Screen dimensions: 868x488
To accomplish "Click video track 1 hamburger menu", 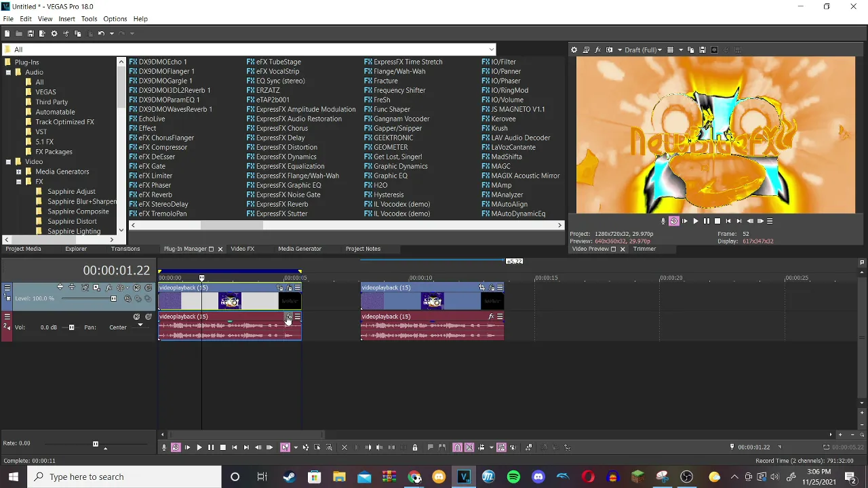I will 7,287.
